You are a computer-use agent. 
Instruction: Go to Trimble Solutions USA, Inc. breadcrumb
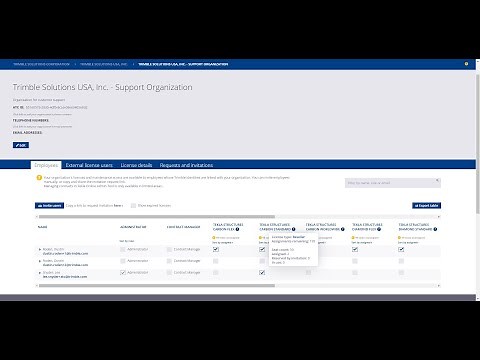[104, 64]
